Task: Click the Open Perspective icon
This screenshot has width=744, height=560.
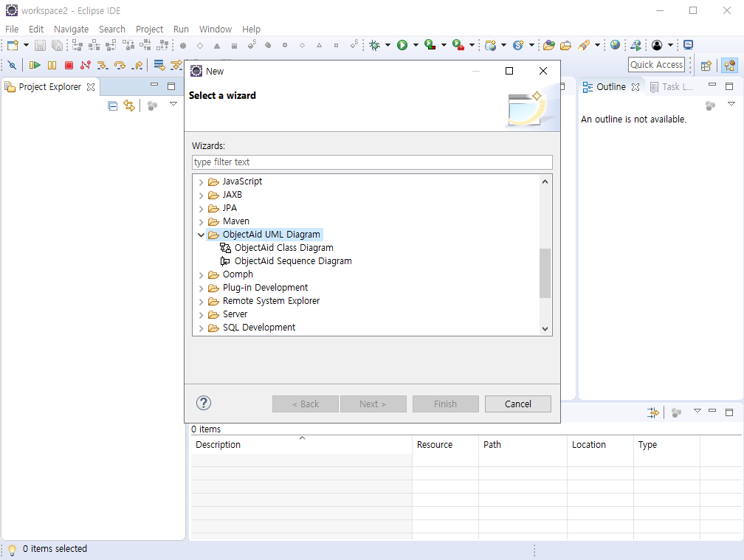Action: [x=706, y=66]
